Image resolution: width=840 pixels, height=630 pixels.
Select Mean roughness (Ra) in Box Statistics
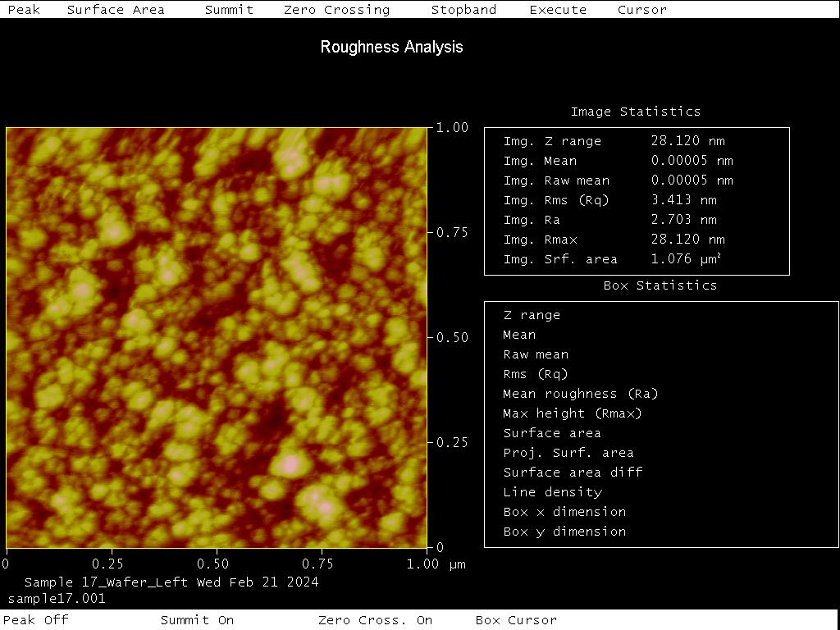pyautogui.click(x=580, y=394)
